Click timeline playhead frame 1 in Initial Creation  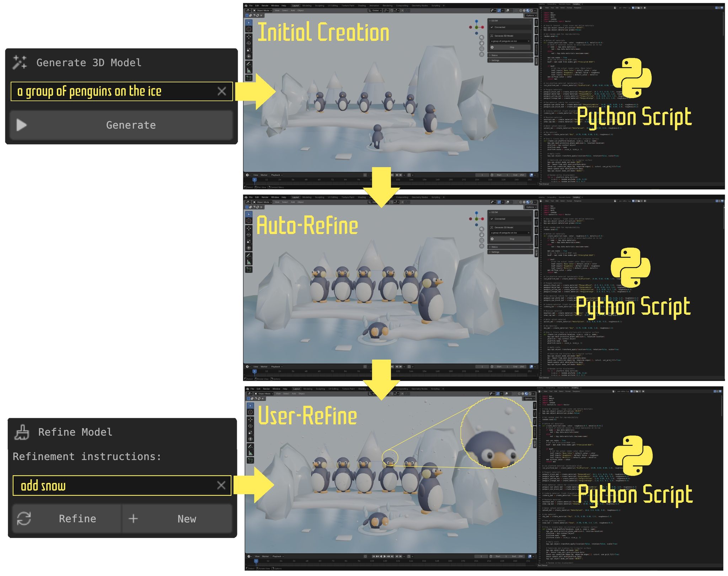click(255, 180)
